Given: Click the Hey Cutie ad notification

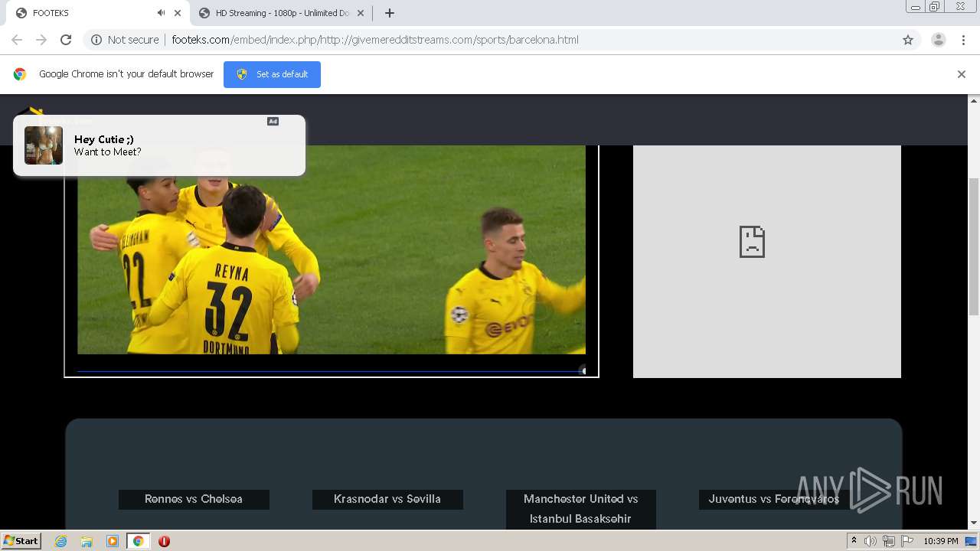Looking at the screenshot, I should (159, 145).
